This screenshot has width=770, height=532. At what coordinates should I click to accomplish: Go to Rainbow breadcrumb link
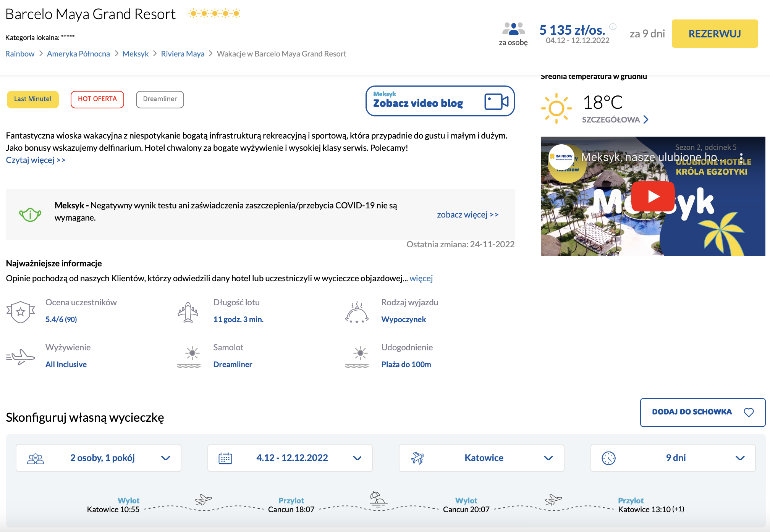[x=20, y=54]
